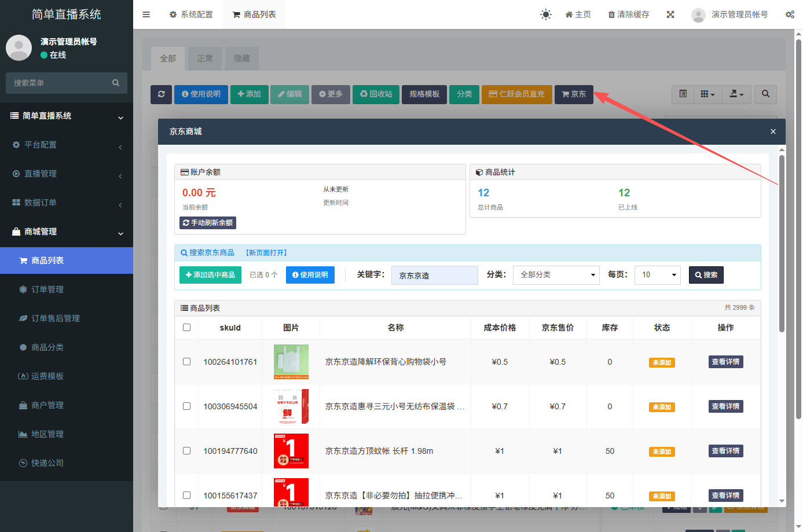Expand the 直播管理 sidebar menu
The height and width of the screenshot is (532, 803).
click(67, 174)
